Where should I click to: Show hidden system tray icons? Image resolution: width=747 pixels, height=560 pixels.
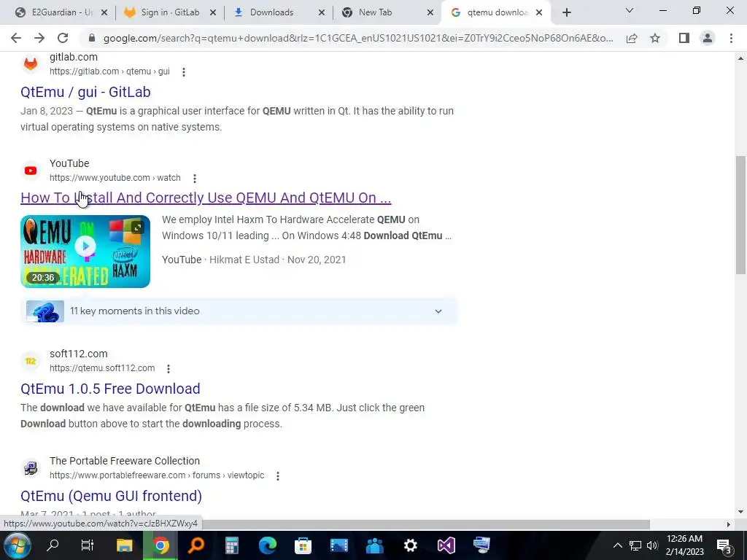pyautogui.click(x=617, y=545)
